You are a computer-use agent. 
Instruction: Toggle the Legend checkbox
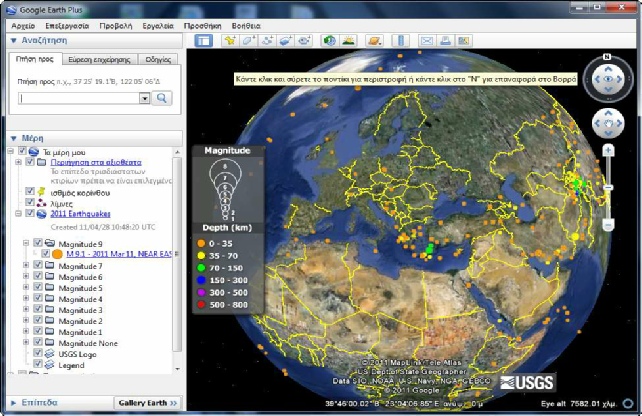coord(38,364)
